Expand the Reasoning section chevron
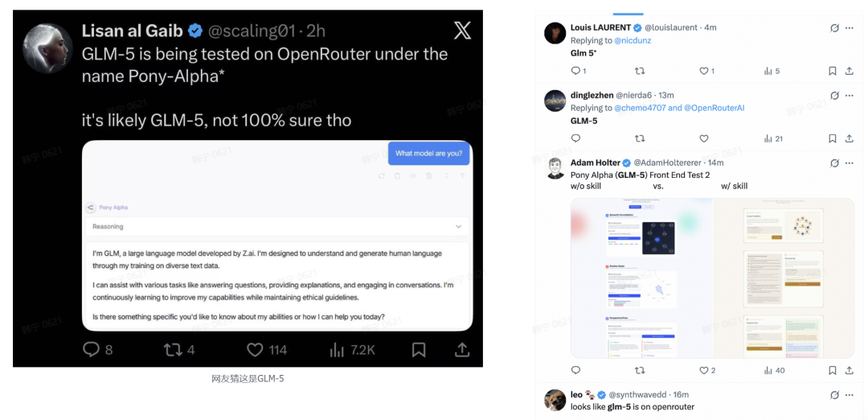The image size is (868, 420). click(458, 227)
